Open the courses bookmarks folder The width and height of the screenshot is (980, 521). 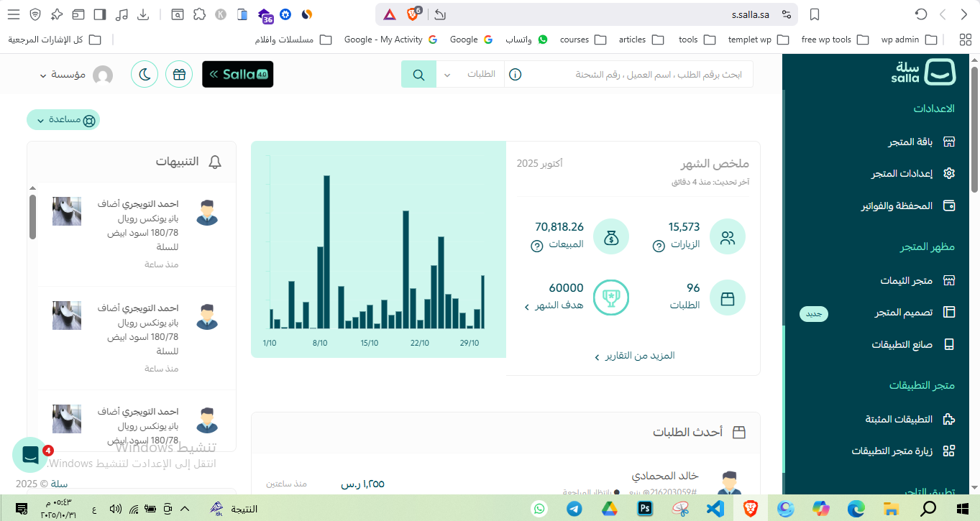[583, 40]
